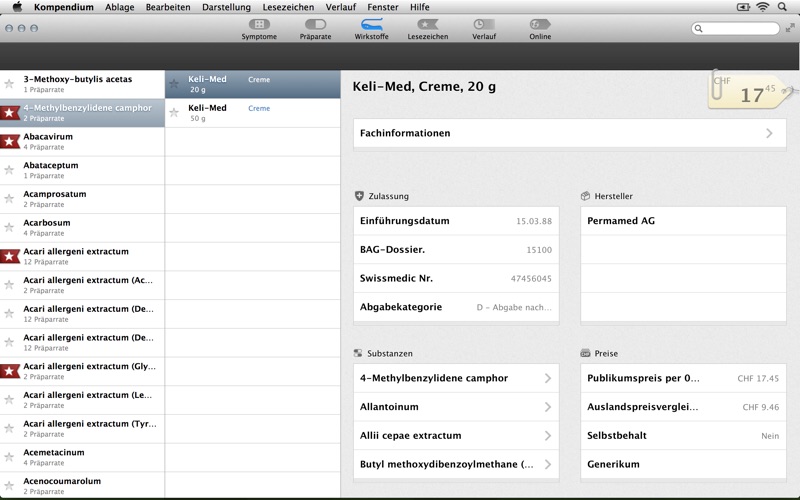
Task: Click the Selbstbehalt row
Action: (683, 435)
